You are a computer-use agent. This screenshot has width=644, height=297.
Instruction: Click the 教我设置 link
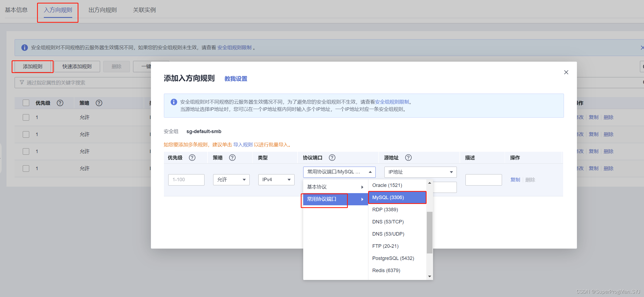236,79
